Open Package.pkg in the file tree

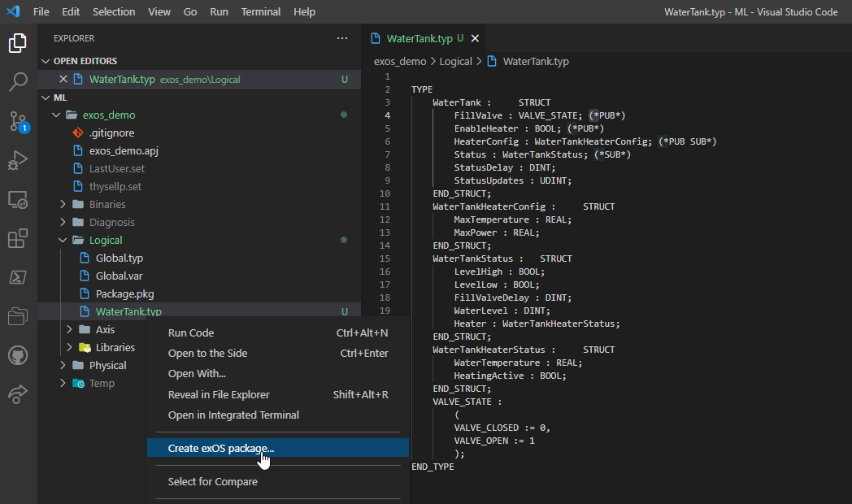coord(124,293)
